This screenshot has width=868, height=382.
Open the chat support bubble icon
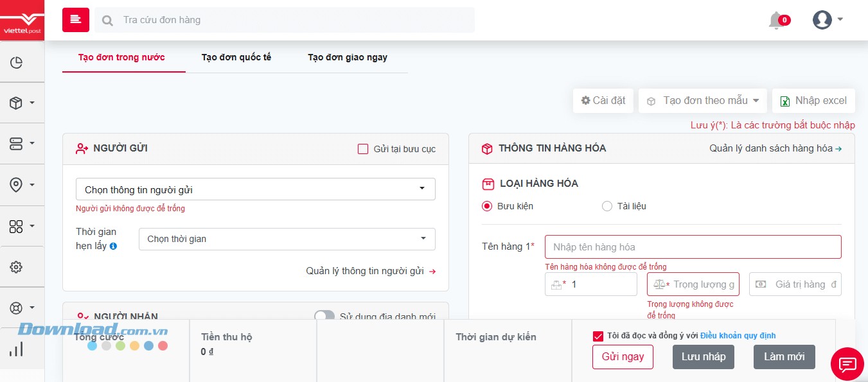847,364
